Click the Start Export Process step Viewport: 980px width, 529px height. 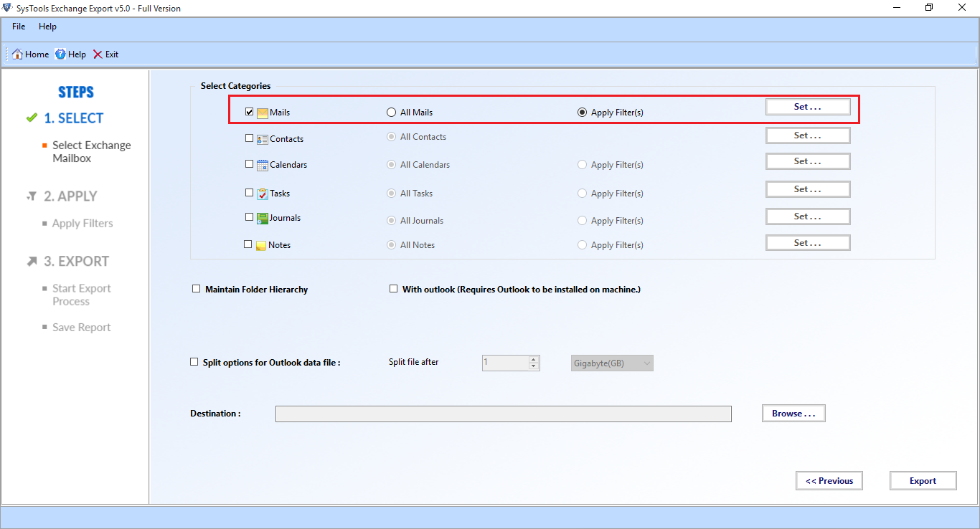pyautogui.click(x=82, y=295)
